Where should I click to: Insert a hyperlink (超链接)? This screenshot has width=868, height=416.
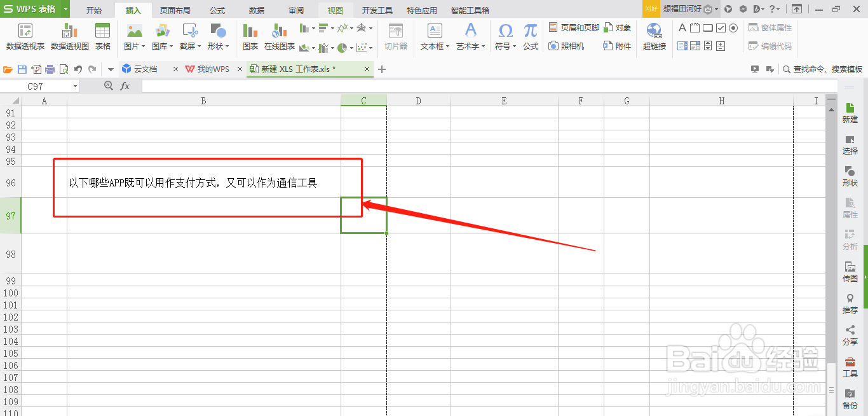pyautogui.click(x=654, y=37)
